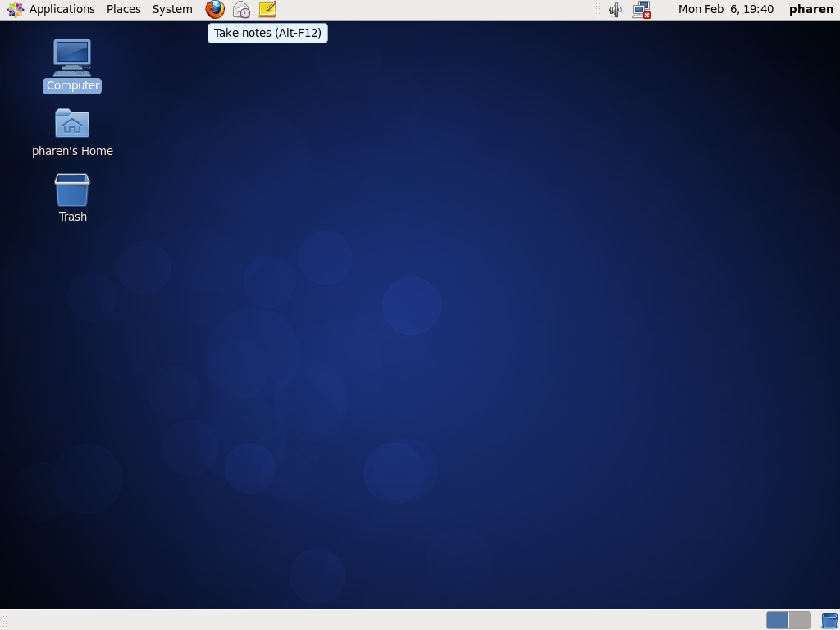
Task: Mute sound via the speaker icon
Action: 614,9
